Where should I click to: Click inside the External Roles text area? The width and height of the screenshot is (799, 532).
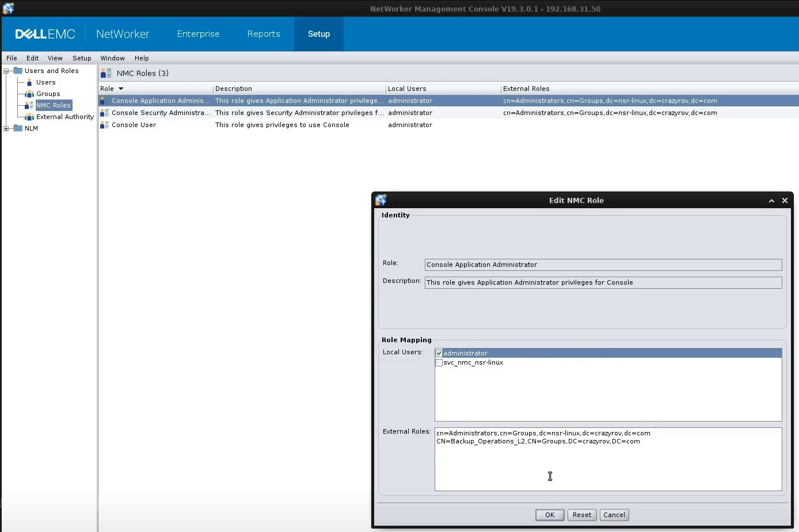pos(608,459)
